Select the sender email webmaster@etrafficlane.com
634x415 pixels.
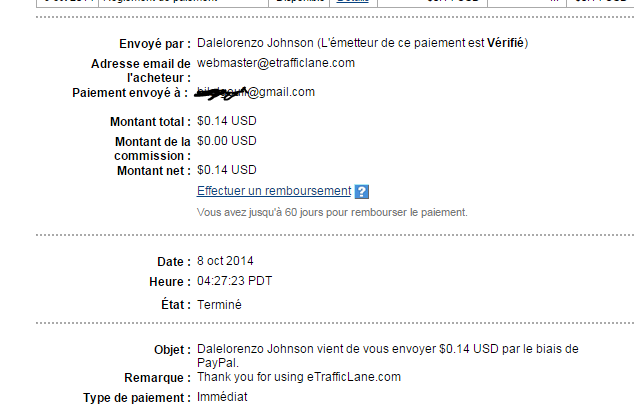[x=276, y=63]
